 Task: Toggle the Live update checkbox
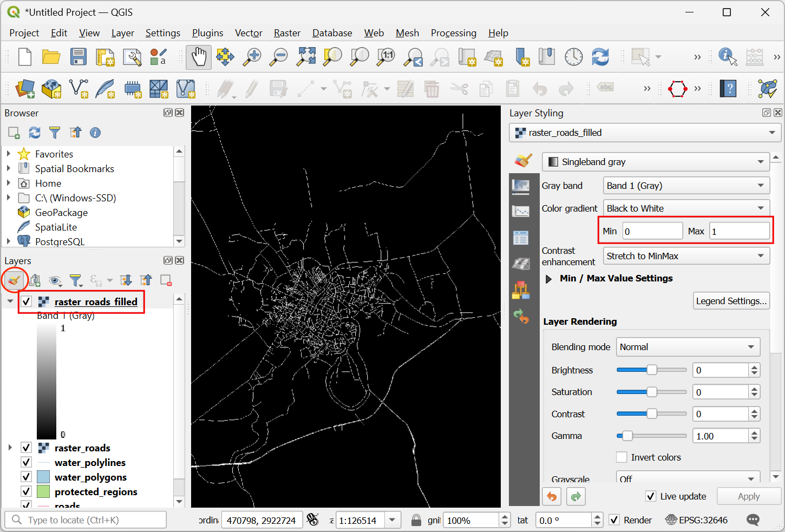click(651, 496)
